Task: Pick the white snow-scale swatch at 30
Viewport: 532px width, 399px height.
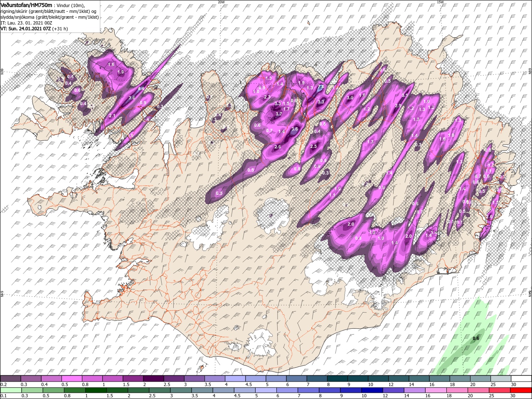Action: pyautogui.click(x=521, y=378)
